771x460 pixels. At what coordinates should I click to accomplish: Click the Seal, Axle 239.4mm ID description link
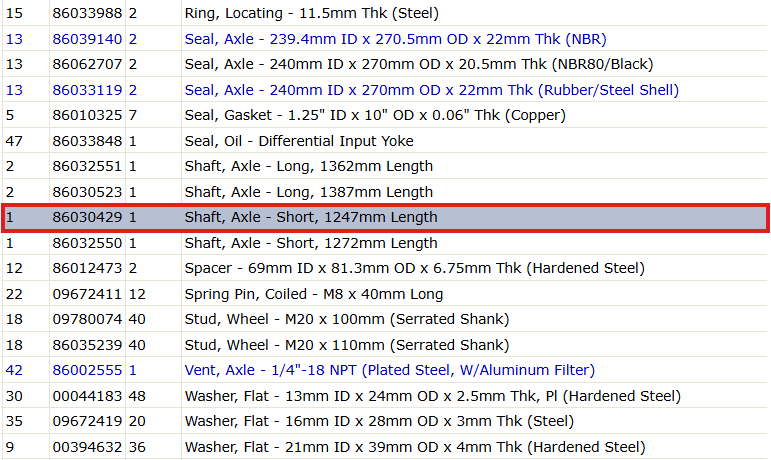(395, 39)
